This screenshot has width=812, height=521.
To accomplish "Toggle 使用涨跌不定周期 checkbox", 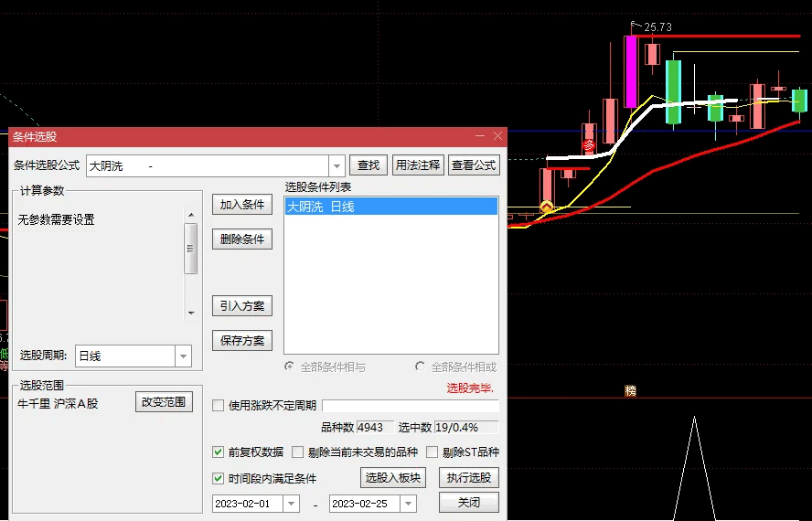I will coord(218,406).
